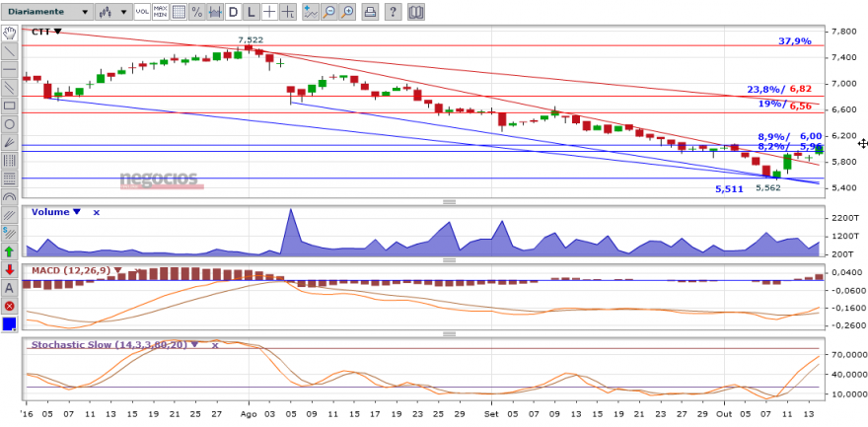Screen dimensions: 868x427
Task: Open the blue color picker swatch
Action: click(x=9, y=324)
